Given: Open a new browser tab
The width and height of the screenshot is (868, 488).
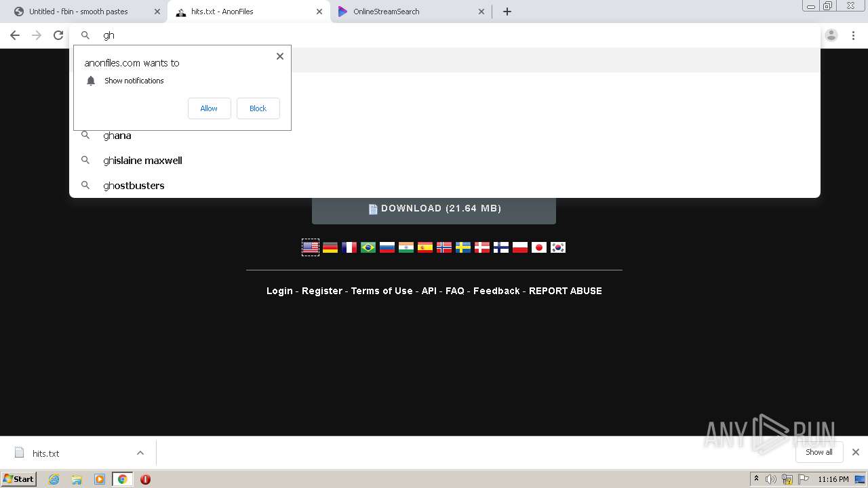Looking at the screenshot, I should tap(507, 12).
